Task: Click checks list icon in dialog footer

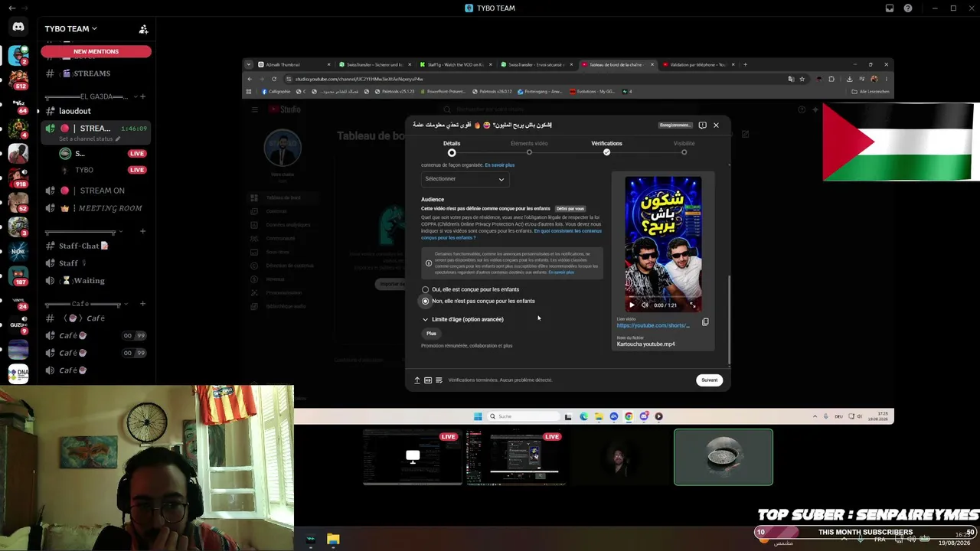Action: click(x=439, y=380)
